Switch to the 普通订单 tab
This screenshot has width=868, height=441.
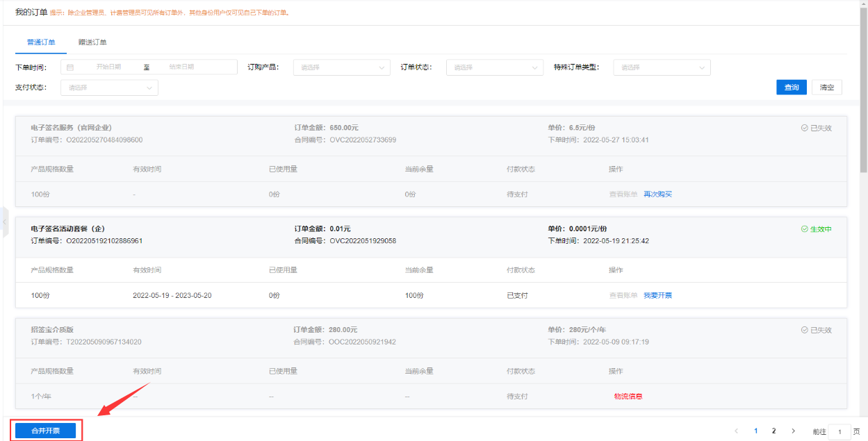point(41,42)
